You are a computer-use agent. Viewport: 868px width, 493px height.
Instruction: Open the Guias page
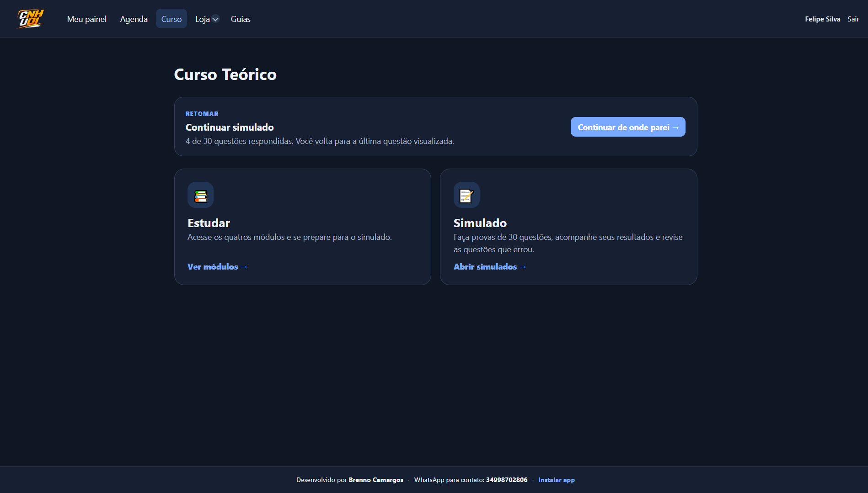click(x=241, y=19)
